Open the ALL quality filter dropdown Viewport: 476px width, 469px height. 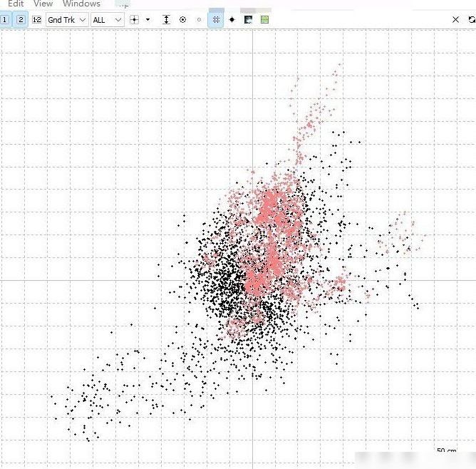pos(108,20)
